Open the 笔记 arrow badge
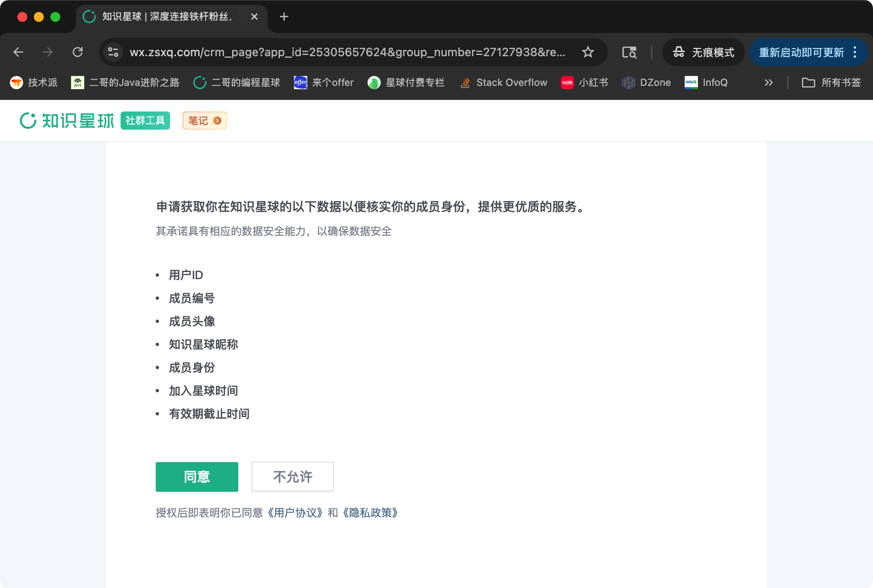Screen dimensions: 873x588 click(218, 121)
